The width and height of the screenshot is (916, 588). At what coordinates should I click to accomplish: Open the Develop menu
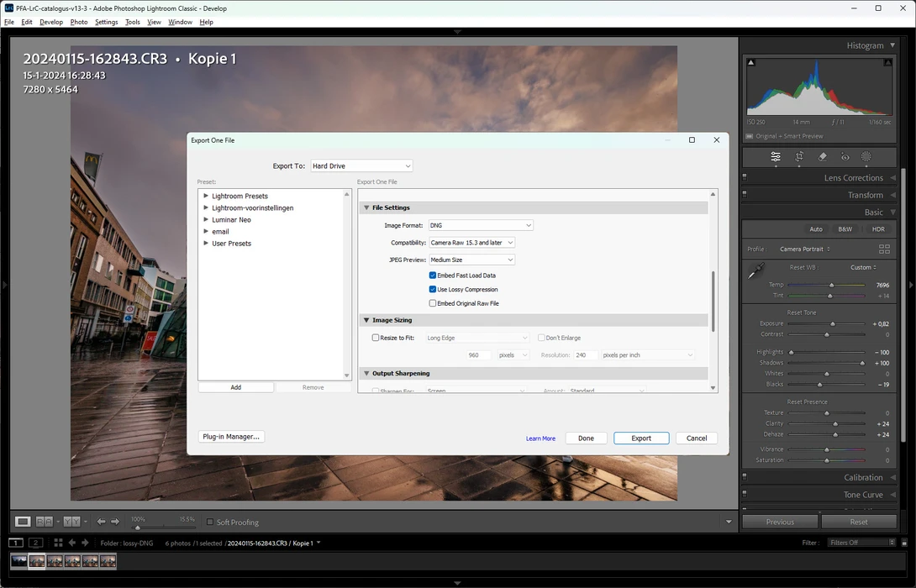(x=50, y=22)
